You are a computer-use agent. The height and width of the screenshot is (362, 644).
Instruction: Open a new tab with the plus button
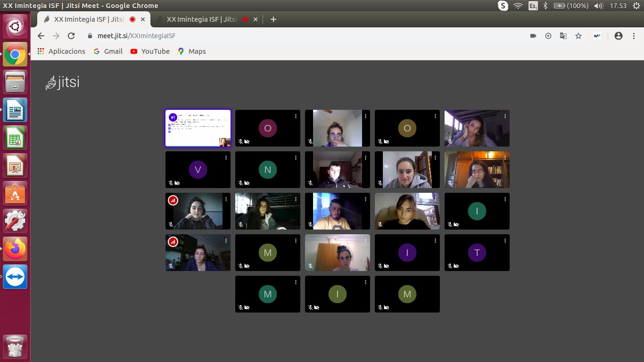click(273, 19)
